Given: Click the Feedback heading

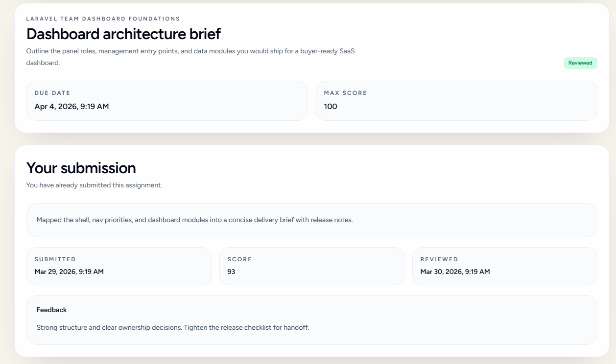Looking at the screenshot, I should 51,310.
